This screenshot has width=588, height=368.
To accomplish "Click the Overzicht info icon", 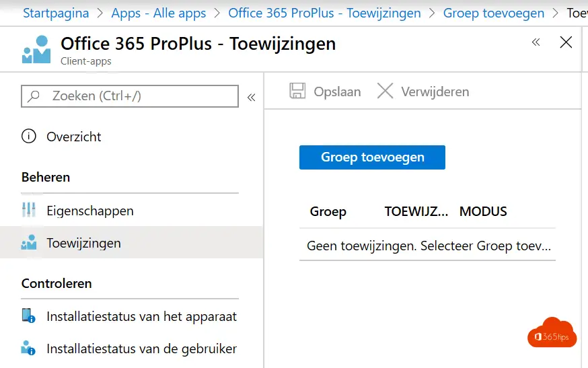I will 29,136.
